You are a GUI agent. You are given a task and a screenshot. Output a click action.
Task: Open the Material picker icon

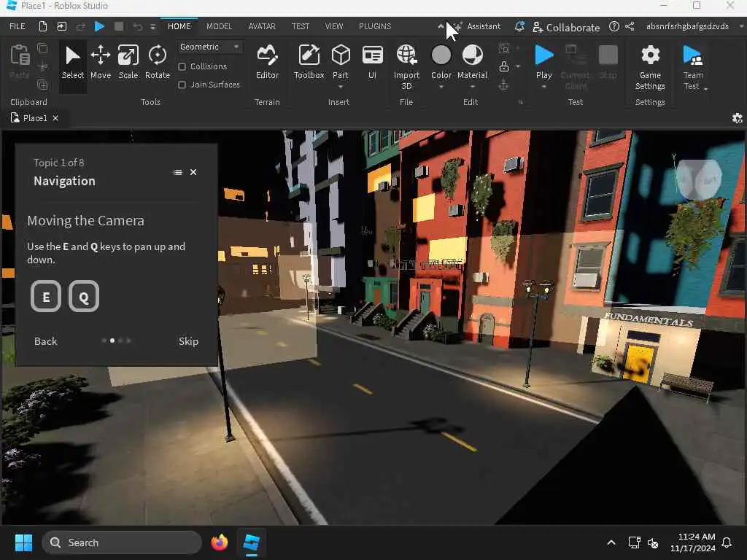[x=472, y=55]
